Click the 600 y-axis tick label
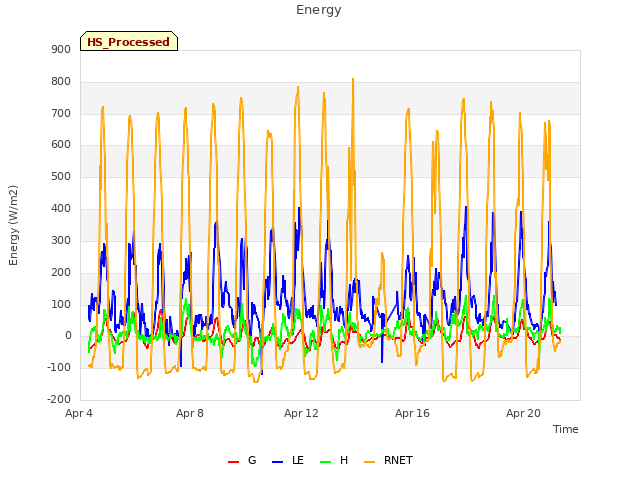 pyautogui.click(x=61, y=145)
